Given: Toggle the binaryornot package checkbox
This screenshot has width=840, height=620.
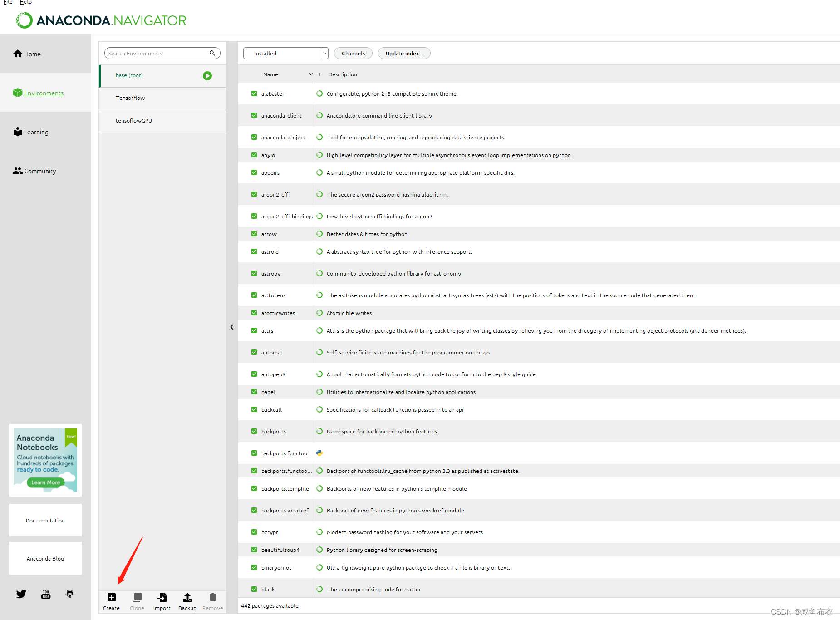Looking at the screenshot, I should click(254, 567).
